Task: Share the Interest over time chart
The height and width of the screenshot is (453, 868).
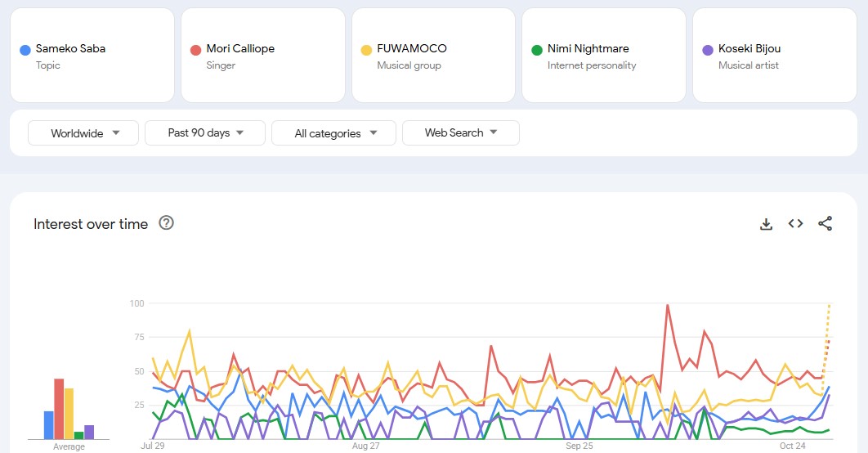Action: click(x=825, y=224)
